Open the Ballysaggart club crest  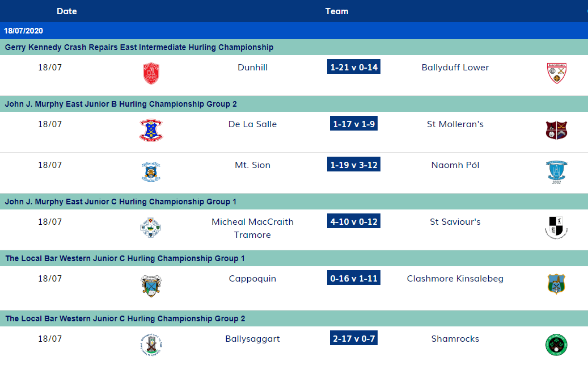151,344
